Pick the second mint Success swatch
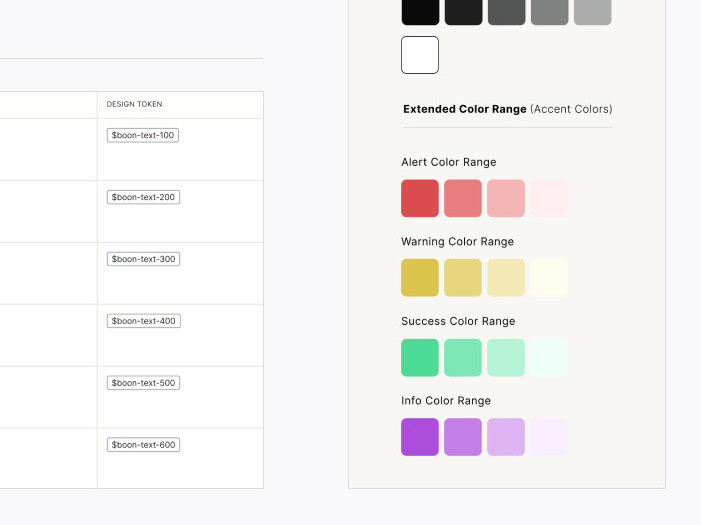The height and width of the screenshot is (525, 701). click(463, 357)
